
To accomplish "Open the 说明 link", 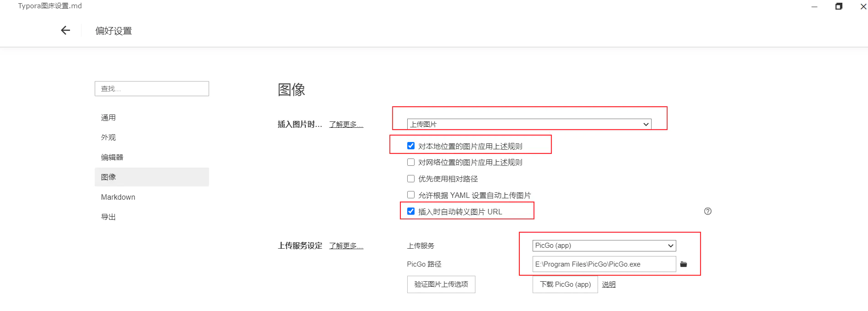I will (609, 284).
